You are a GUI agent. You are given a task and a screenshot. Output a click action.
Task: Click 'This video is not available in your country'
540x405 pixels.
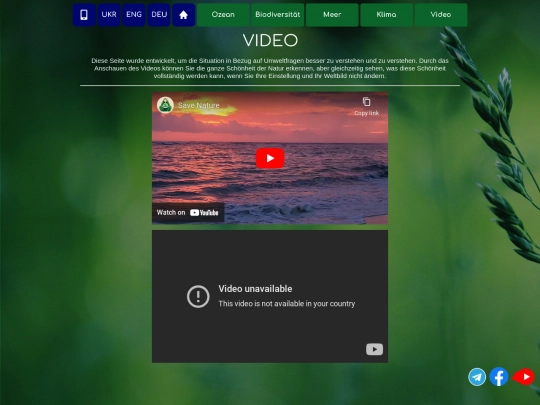287,304
